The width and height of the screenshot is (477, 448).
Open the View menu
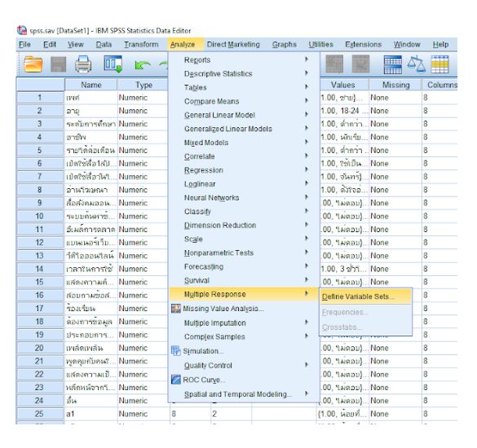click(x=76, y=44)
